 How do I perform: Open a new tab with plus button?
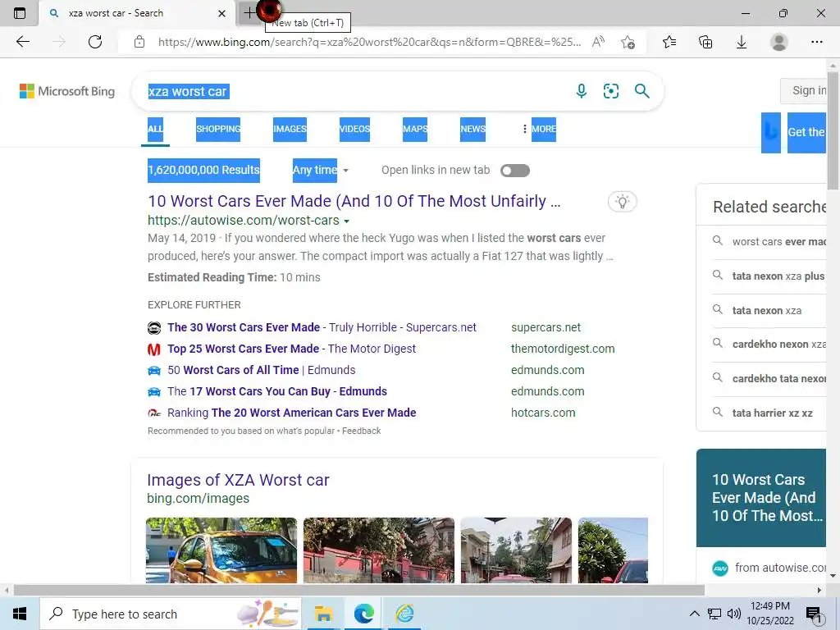coord(249,13)
